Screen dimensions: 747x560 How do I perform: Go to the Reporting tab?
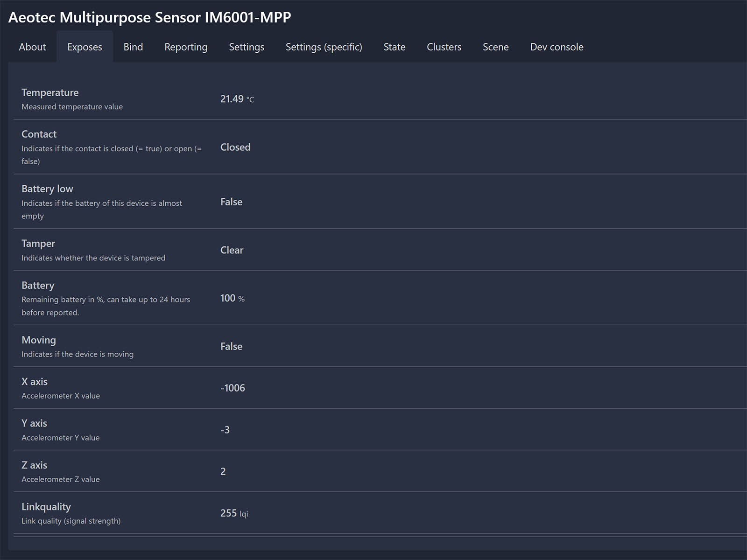coord(186,47)
